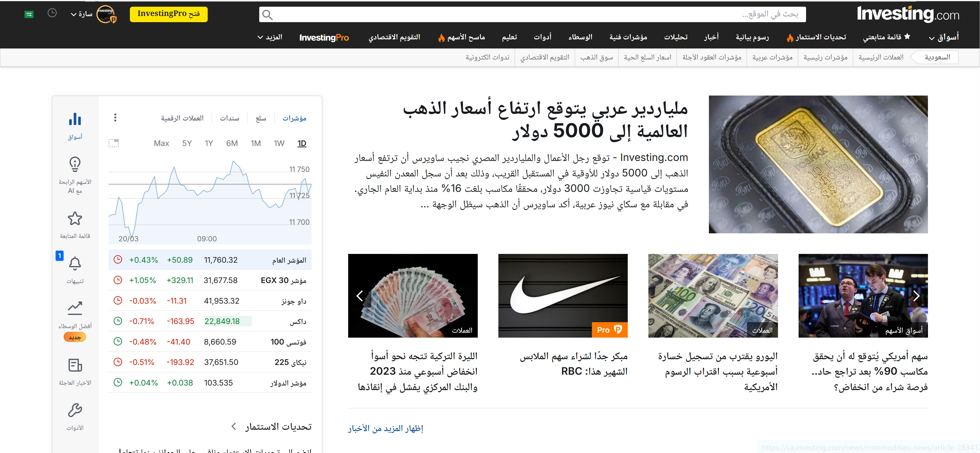
Task: Switch to the مؤشرات widget tab
Action: [x=294, y=118]
